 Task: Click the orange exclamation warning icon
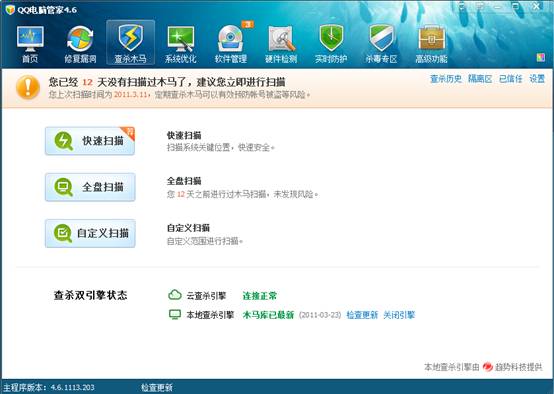(28, 87)
